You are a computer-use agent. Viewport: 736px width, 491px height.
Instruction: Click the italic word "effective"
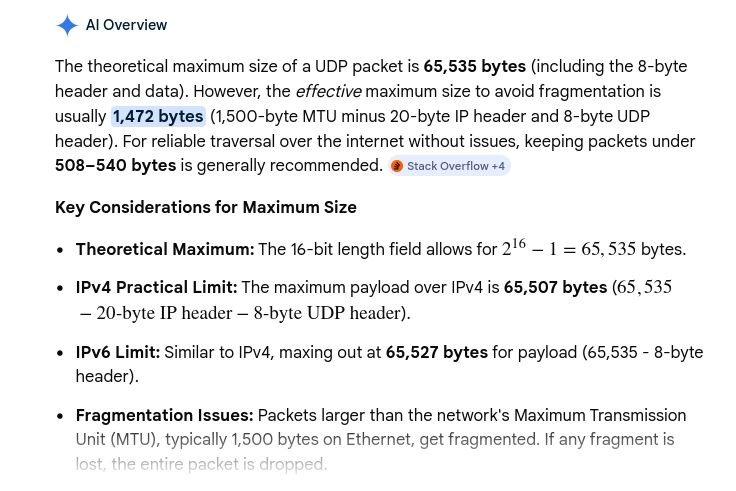coord(328,91)
